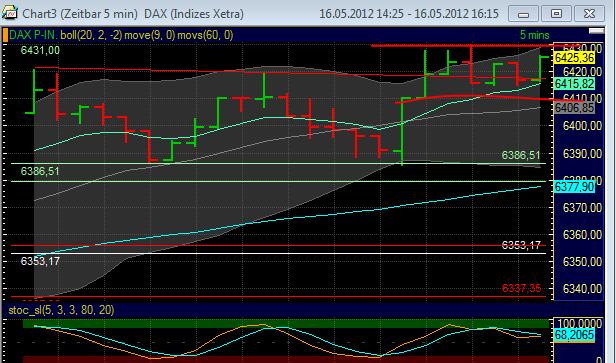The width and height of the screenshot is (616, 363).
Task: Click the orange marker beside 'DAX P-IN.'
Action: click(5, 35)
